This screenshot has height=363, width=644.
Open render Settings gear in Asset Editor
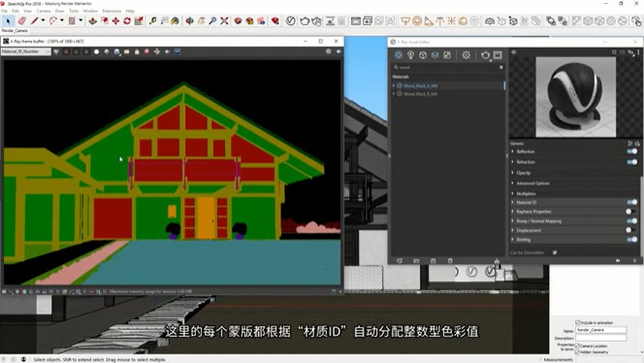click(467, 55)
